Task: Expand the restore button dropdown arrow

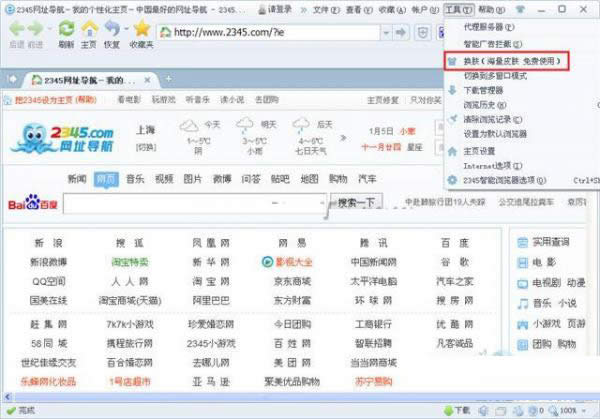Action: click(x=126, y=29)
